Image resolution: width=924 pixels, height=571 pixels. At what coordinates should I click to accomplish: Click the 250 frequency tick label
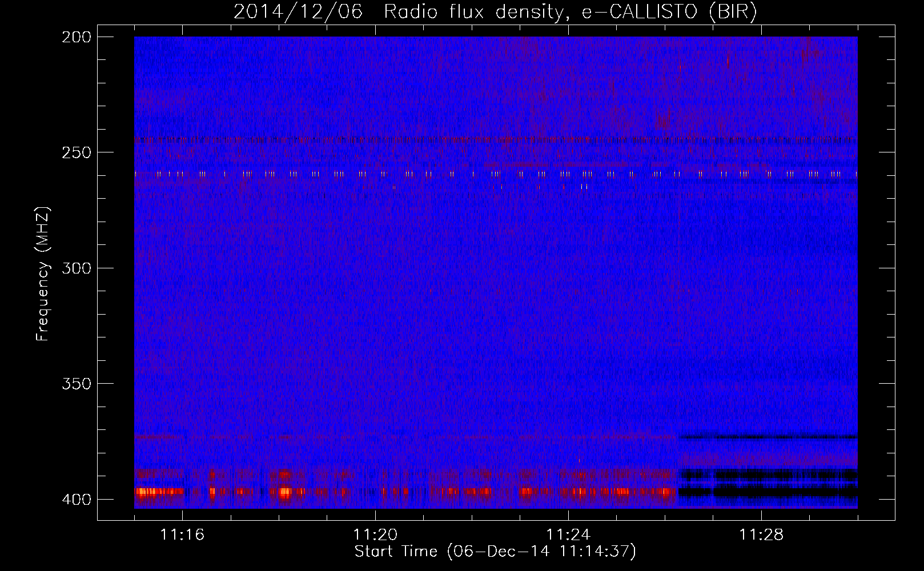[77, 152]
